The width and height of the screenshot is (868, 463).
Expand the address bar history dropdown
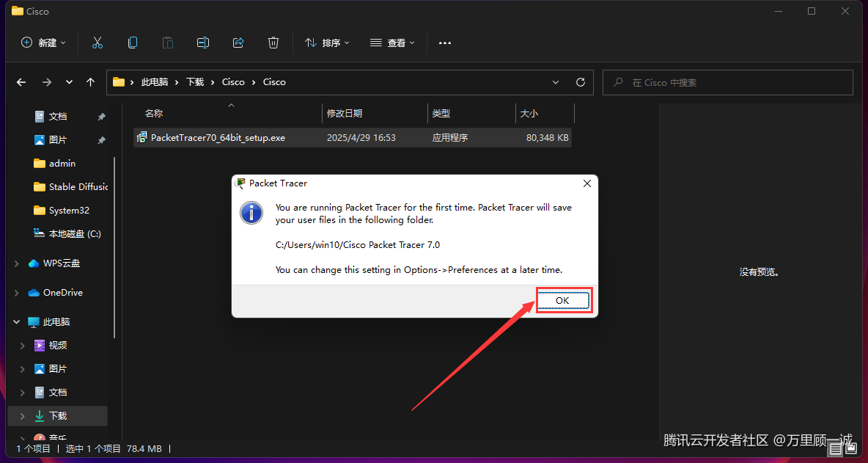pyautogui.click(x=556, y=82)
